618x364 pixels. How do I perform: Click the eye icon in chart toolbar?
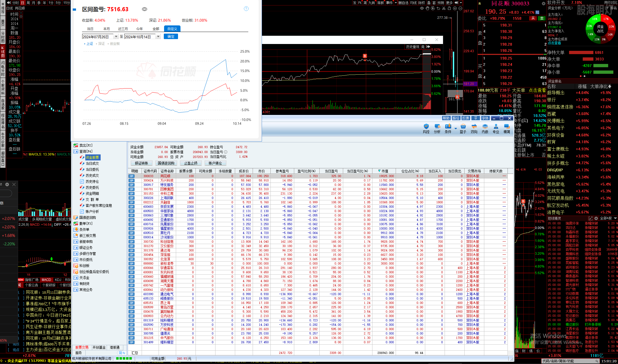tap(422, 8)
